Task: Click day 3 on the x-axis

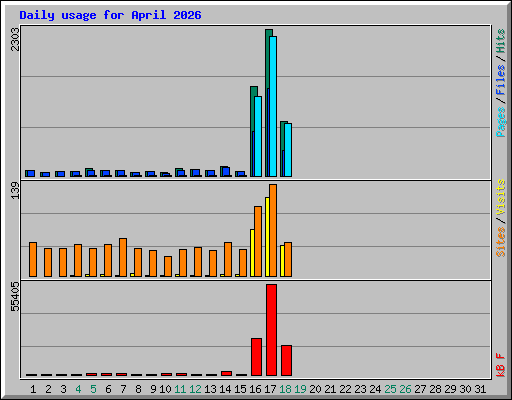Action: 63,389
